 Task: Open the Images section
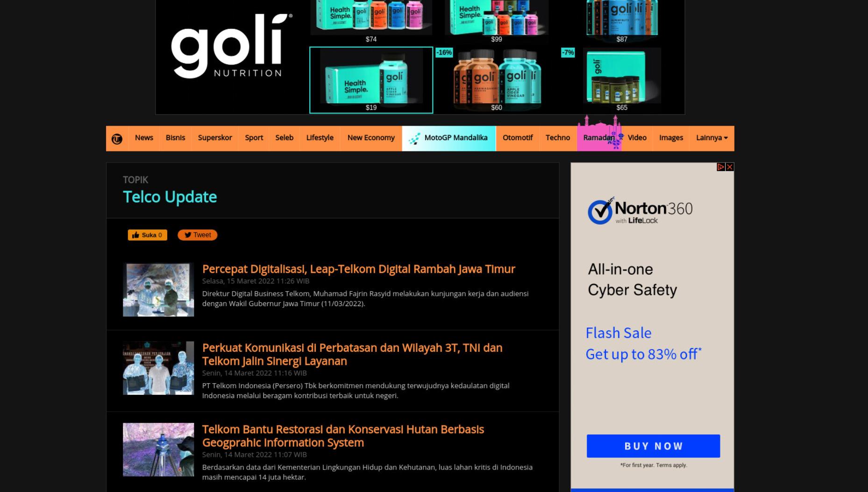(x=671, y=138)
